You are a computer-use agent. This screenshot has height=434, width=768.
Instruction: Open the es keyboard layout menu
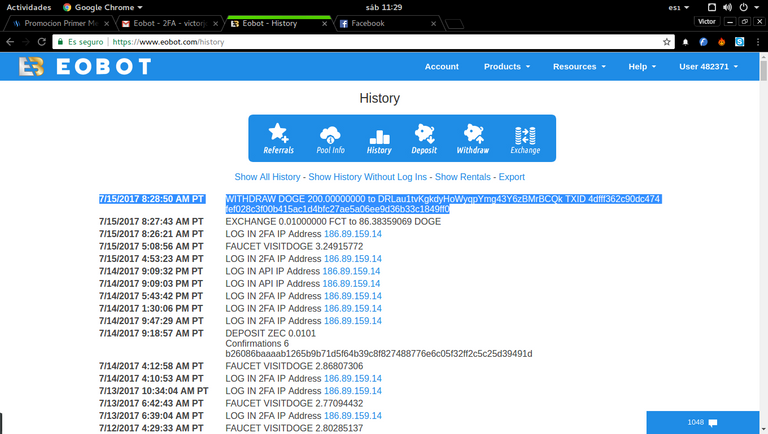pos(678,7)
